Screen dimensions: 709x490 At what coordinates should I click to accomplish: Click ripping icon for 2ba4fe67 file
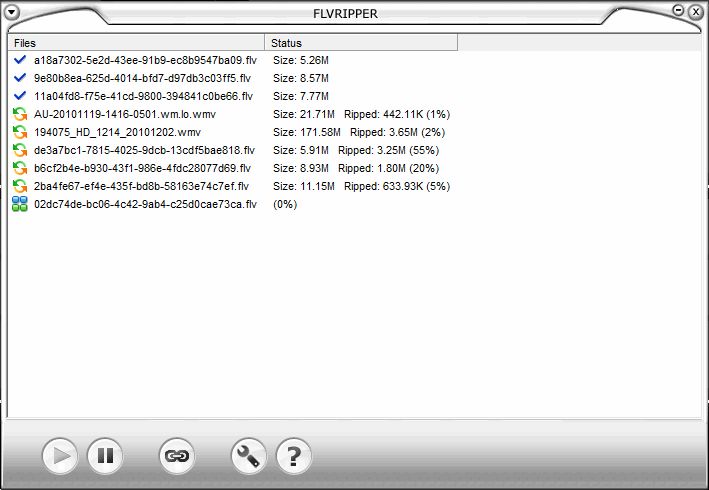click(x=20, y=186)
